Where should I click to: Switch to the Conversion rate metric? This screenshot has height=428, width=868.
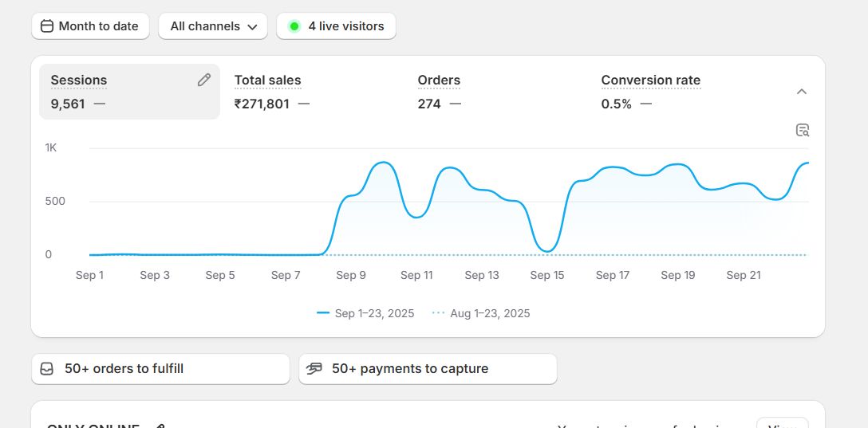coord(650,80)
